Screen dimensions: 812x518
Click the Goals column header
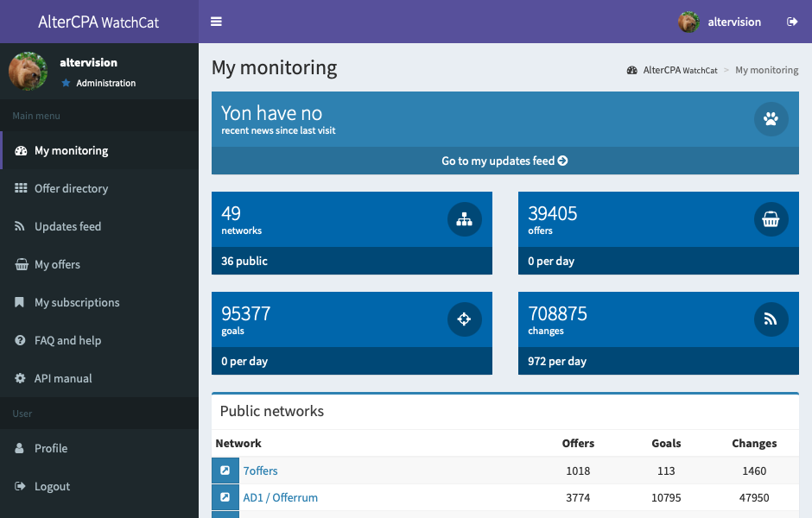[x=666, y=444]
